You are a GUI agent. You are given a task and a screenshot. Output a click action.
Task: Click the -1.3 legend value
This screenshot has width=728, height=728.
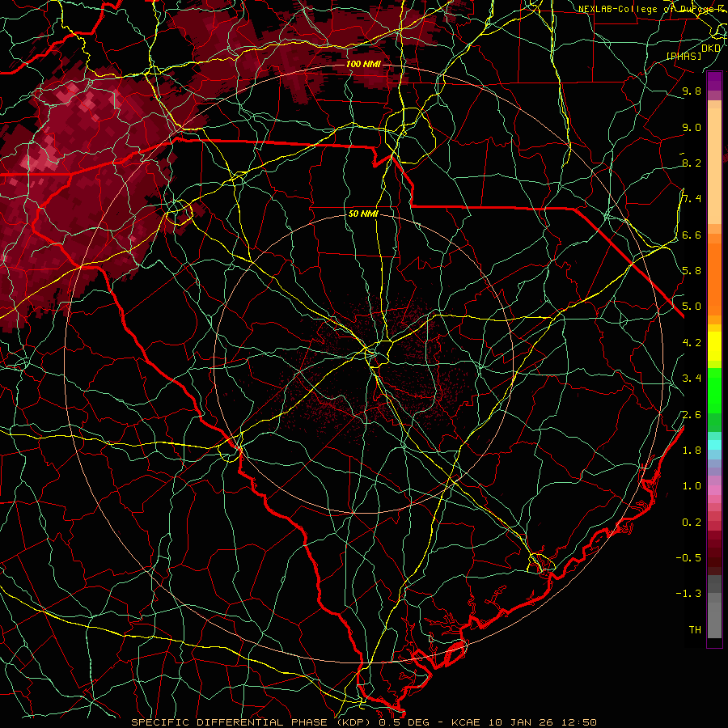[x=688, y=594]
